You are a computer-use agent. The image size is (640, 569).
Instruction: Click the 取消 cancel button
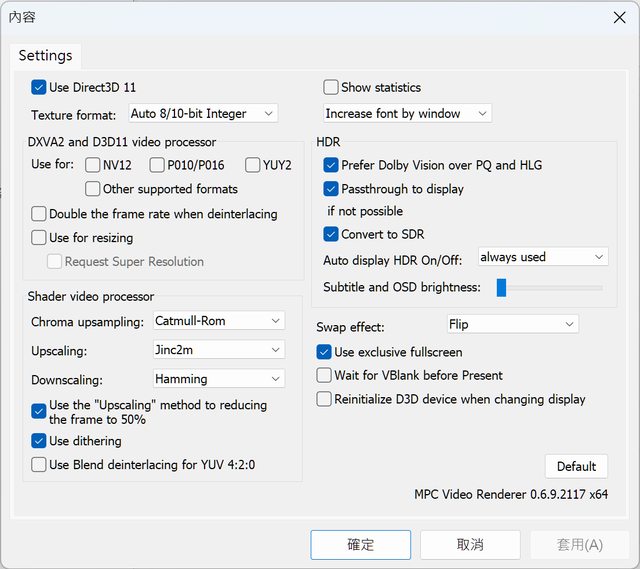[x=470, y=545]
